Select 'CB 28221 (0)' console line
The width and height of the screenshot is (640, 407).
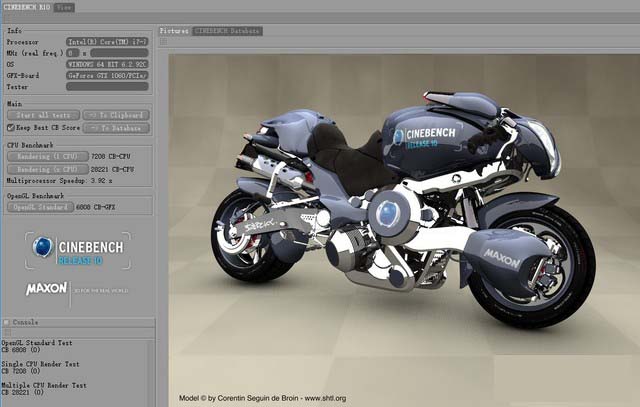(22, 392)
